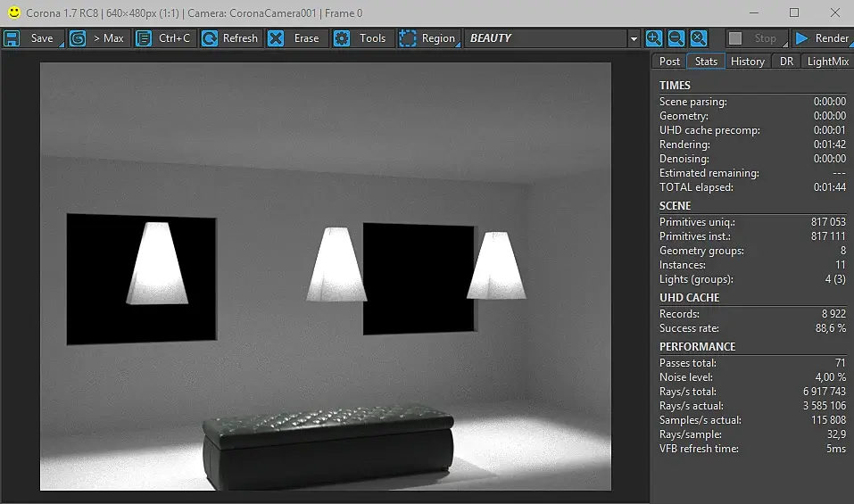Click the "Passes total:" label
Viewport: 854px width, 504px height.
tap(688, 363)
